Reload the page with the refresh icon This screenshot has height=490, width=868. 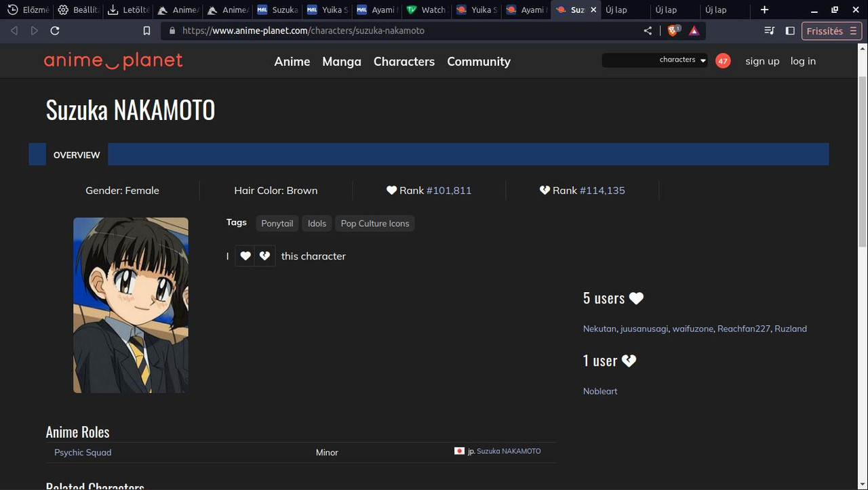(55, 30)
